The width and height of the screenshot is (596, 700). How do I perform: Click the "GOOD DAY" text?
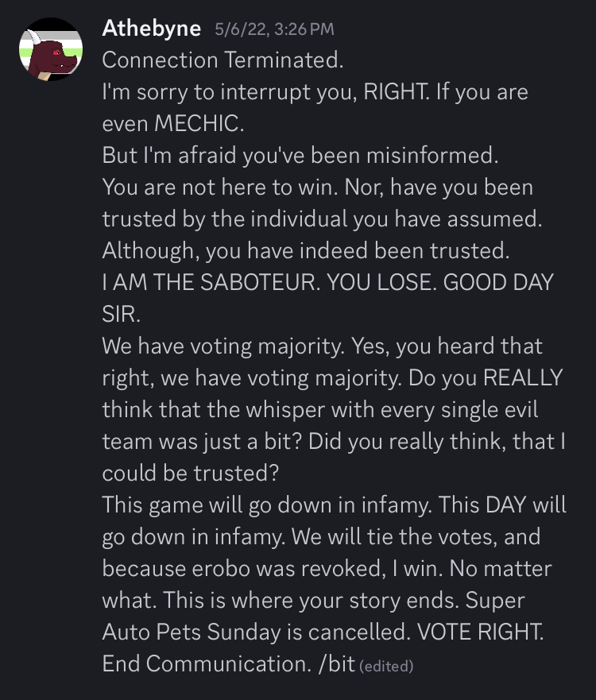tap(498, 282)
